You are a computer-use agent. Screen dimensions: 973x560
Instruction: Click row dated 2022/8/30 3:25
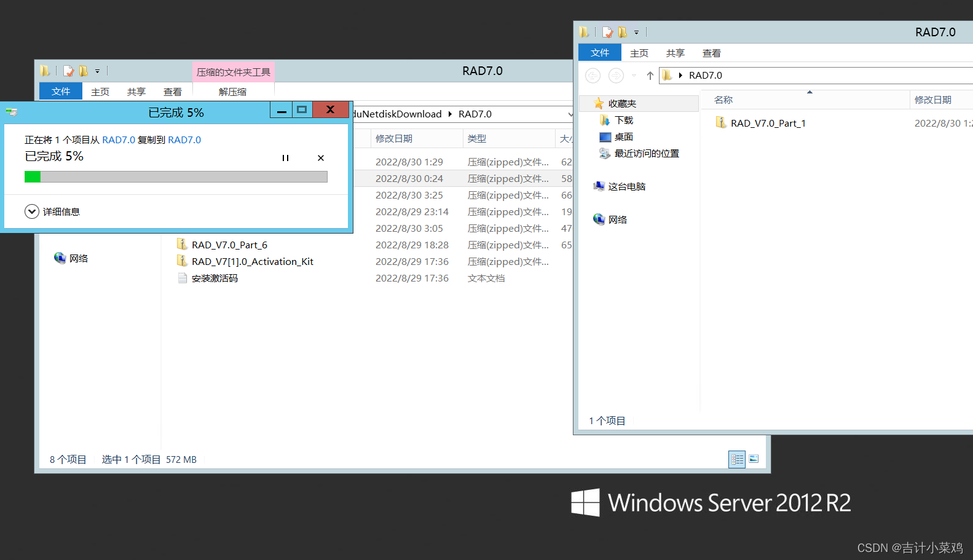click(464, 195)
